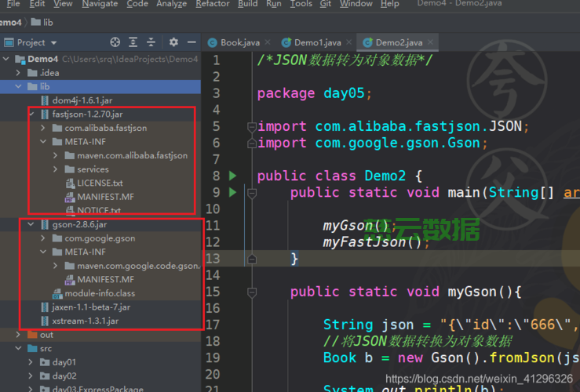Viewport: 580px width, 392px height.
Task: Run main method using the line 9 gutter arrow
Action: [x=232, y=192]
